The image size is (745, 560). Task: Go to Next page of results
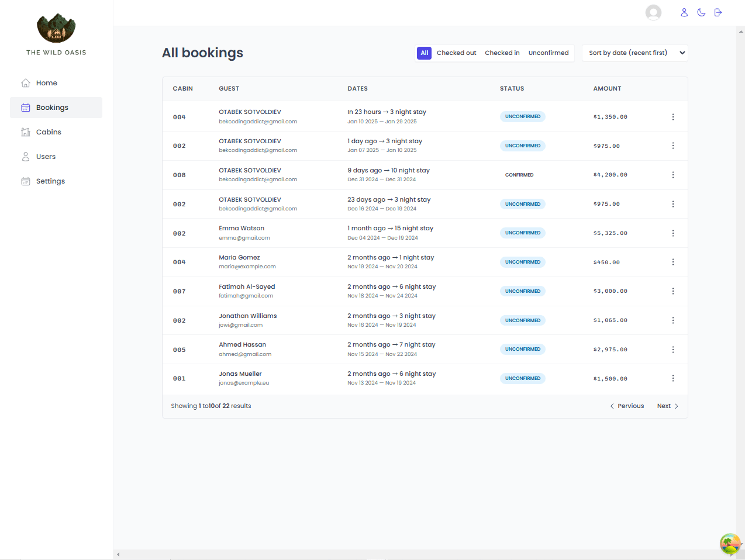667,406
